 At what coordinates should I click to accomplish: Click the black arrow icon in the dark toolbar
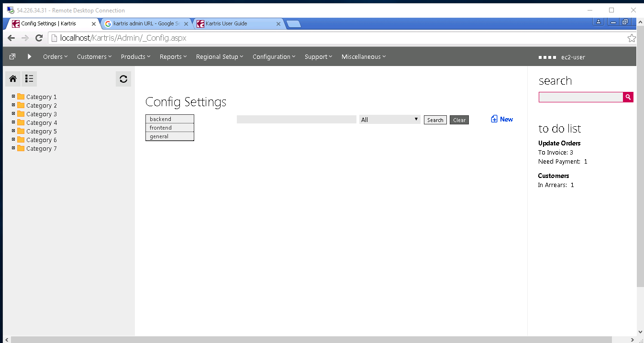click(29, 56)
